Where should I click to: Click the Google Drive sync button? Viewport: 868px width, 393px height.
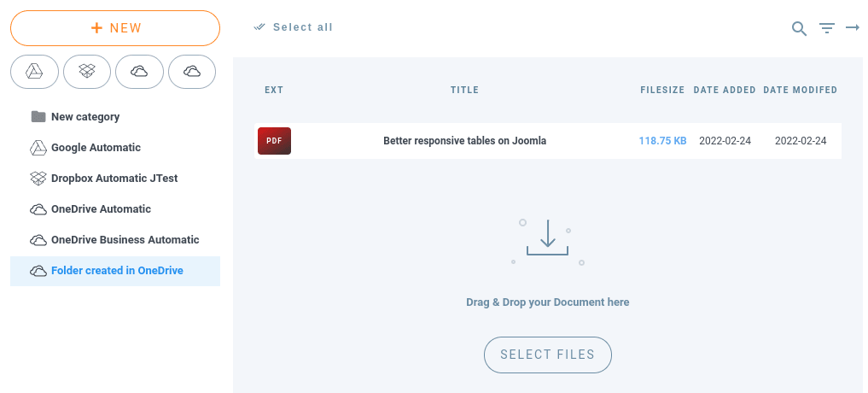(34, 72)
